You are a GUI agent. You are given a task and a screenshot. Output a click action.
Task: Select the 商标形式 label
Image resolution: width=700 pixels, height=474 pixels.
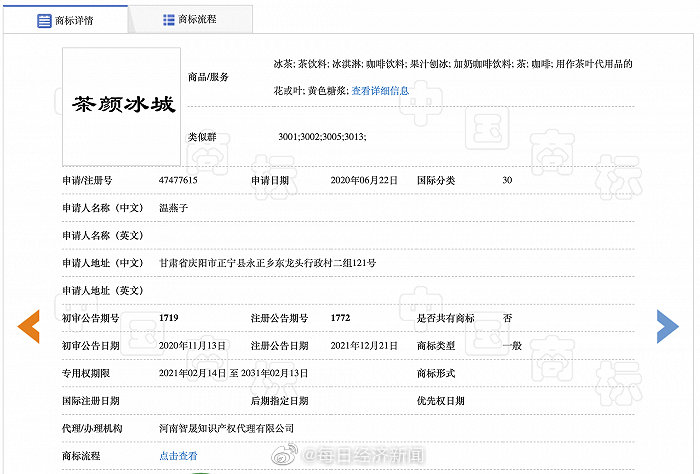436,373
